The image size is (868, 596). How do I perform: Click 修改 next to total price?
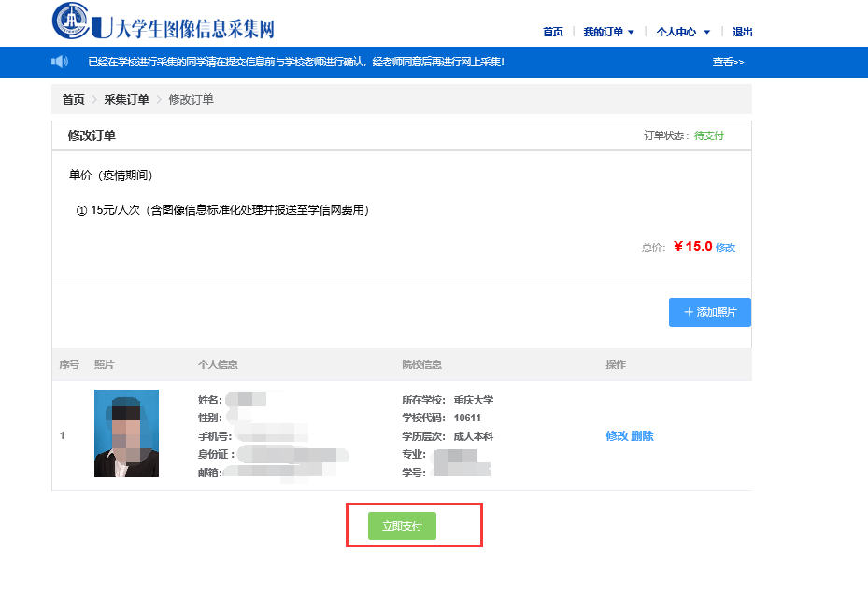click(x=725, y=248)
